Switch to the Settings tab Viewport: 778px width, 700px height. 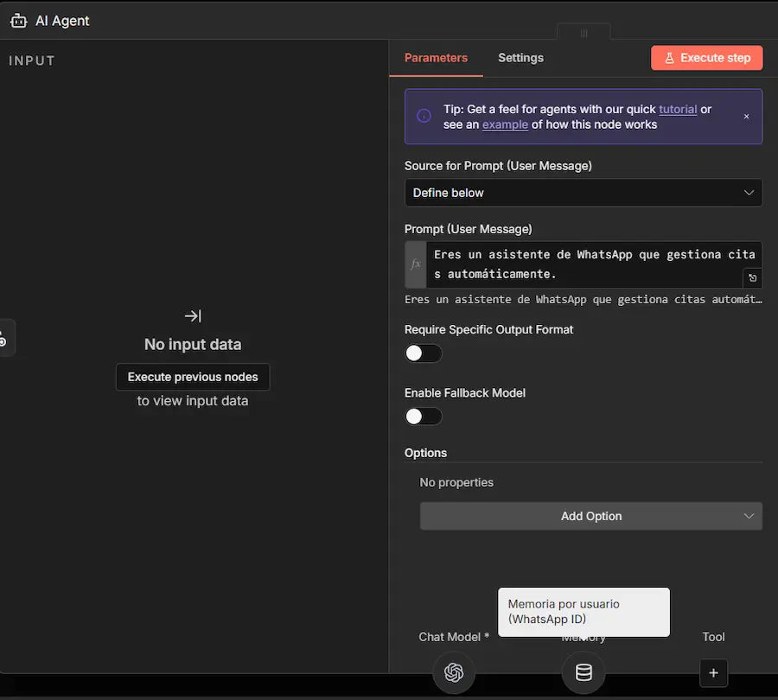pos(520,58)
